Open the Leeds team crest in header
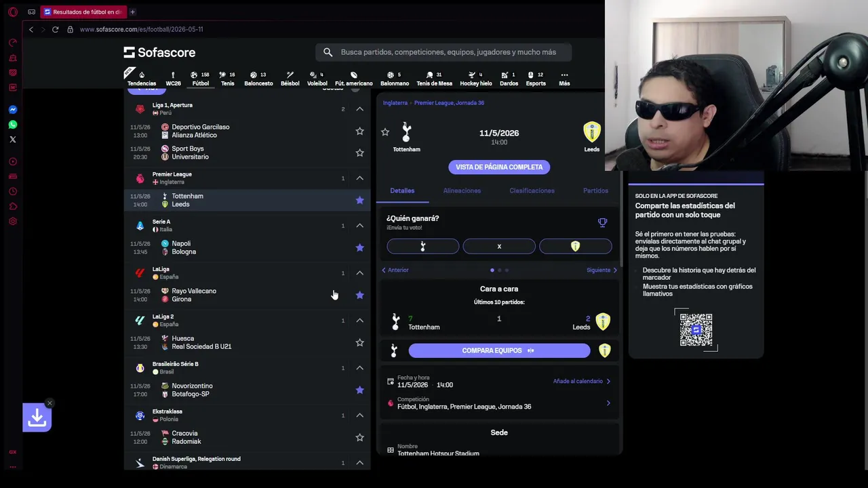Viewport: 868px width, 488px height. (592, 131)
